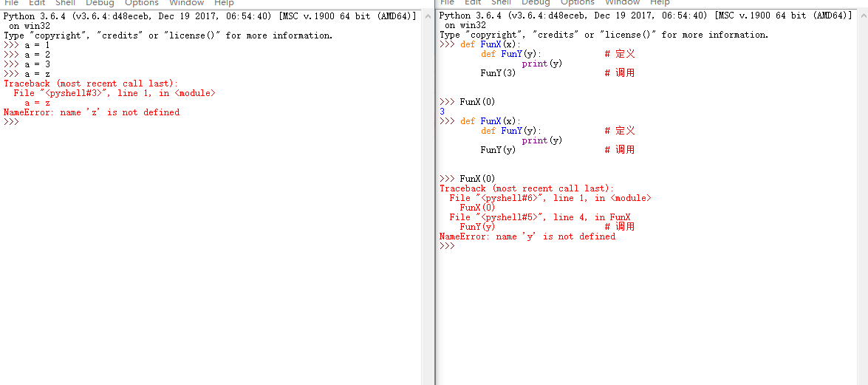This screenshot has width=868, height=385.
Task: Open Window menu in right IDLE window
Action: click(x=622, y=3)
